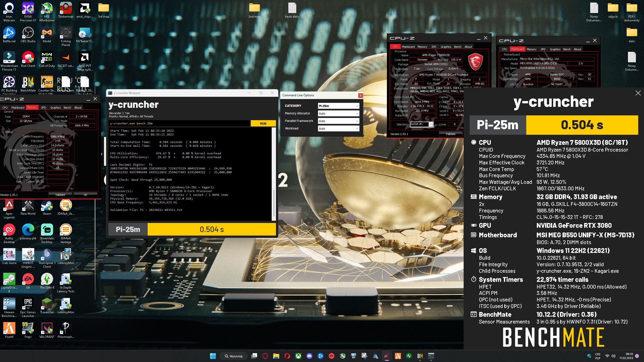Click 'NVIDIA GeForce RTX 3080' in BenchMate panel
Screen dimensions: 644x362
[574, 225]
